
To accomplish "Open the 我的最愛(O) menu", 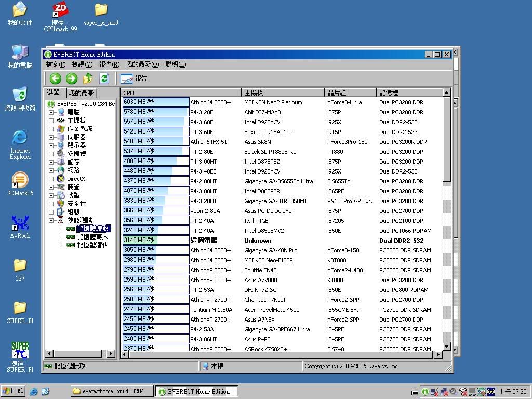I will click(142, 64).
